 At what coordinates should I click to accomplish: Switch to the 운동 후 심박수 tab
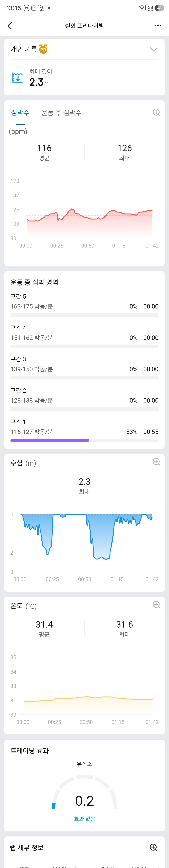click(x=61, y=113)
